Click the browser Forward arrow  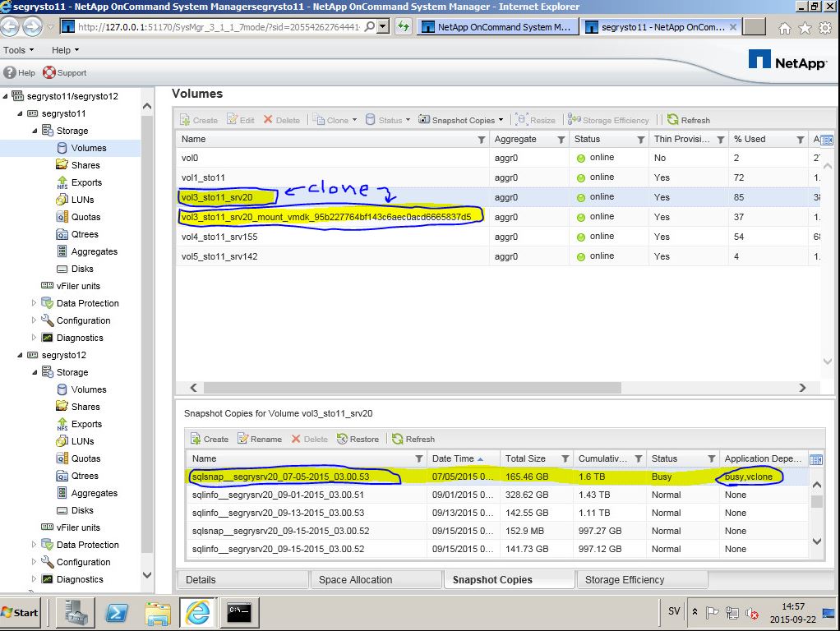[32, 26]
